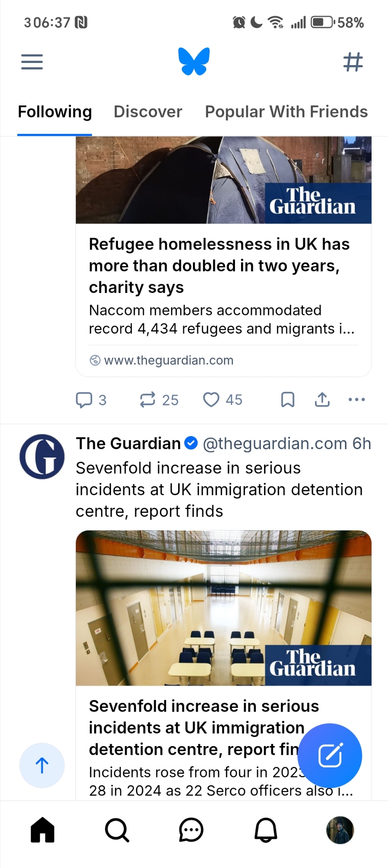Go to Home in bottom bar
Viewport: 388px width, 868px height.
(x=42, y=830)
